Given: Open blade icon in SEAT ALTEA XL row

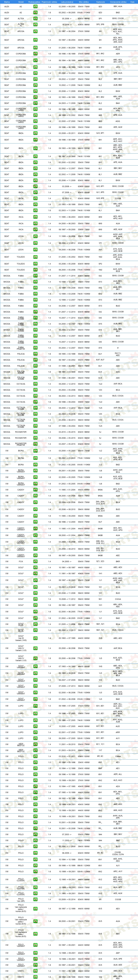Looking at the screenshot, I should [x=35, y=24].
